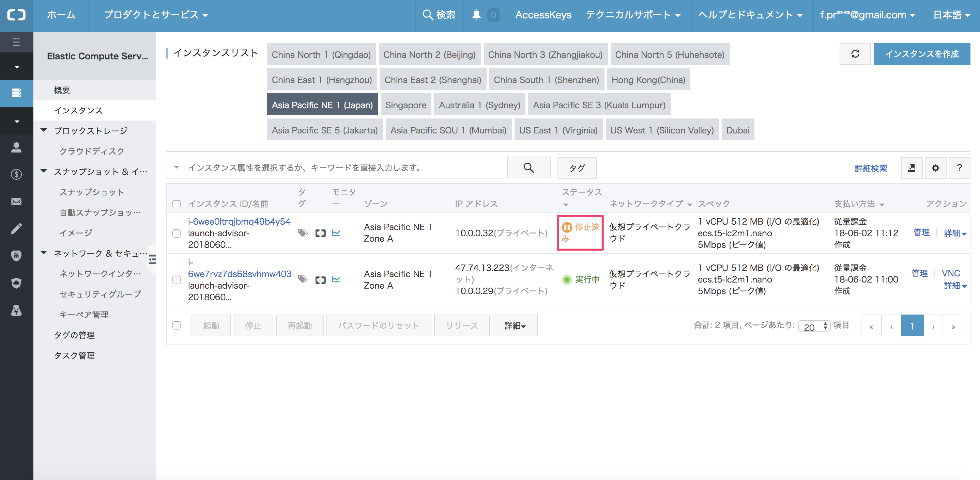Viewport: 980px width, 480px height.
Task: Open monitoring chart for first instance
Action: (x=336, y=233)
